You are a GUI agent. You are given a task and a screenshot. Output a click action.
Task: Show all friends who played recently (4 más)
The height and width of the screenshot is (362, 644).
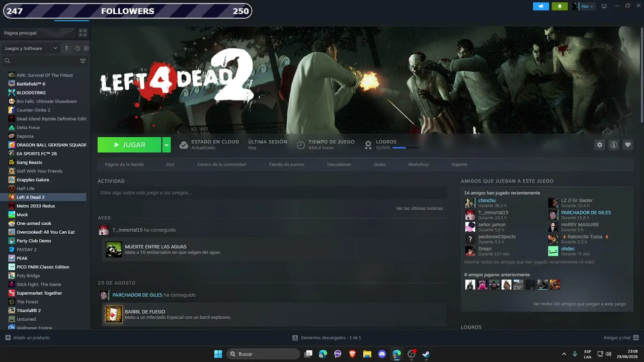529,262
